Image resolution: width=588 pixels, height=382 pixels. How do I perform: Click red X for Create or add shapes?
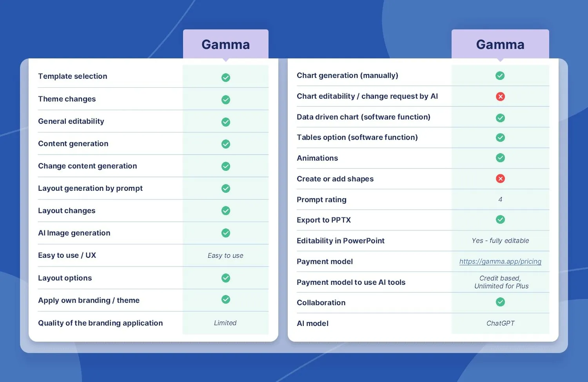[x=500, y=179]
